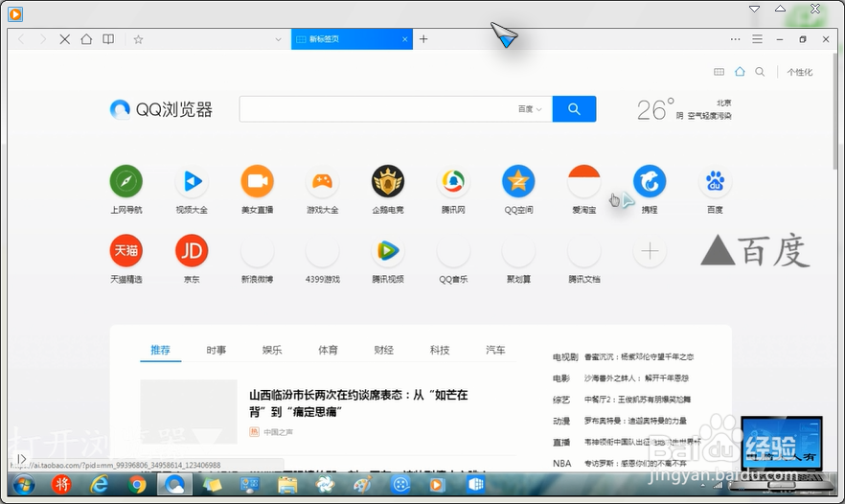Screen dimensions: 845x504
Task: Click the 26° weather widget
Action: [683, 109]
